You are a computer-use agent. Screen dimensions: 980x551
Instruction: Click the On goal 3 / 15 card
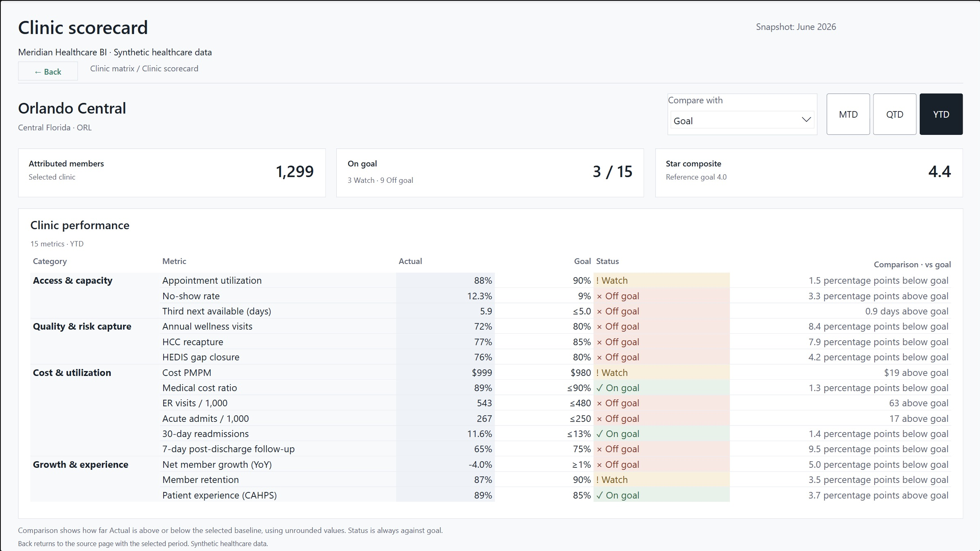[490, 173]
